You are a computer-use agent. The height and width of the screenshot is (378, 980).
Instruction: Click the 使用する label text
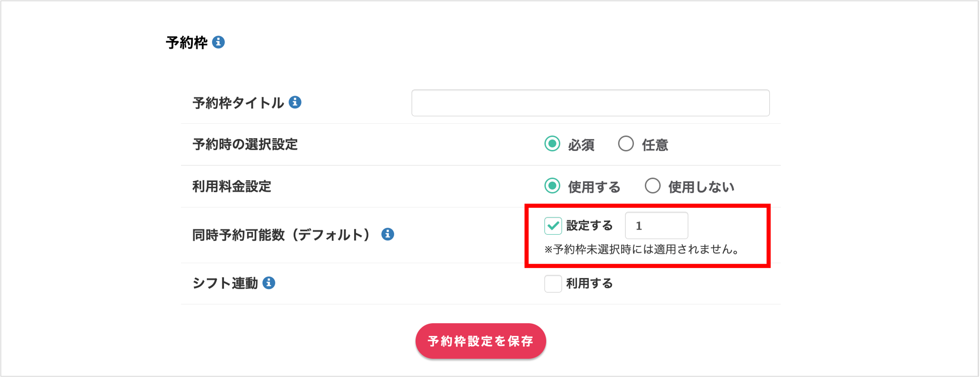pos(593,187)
